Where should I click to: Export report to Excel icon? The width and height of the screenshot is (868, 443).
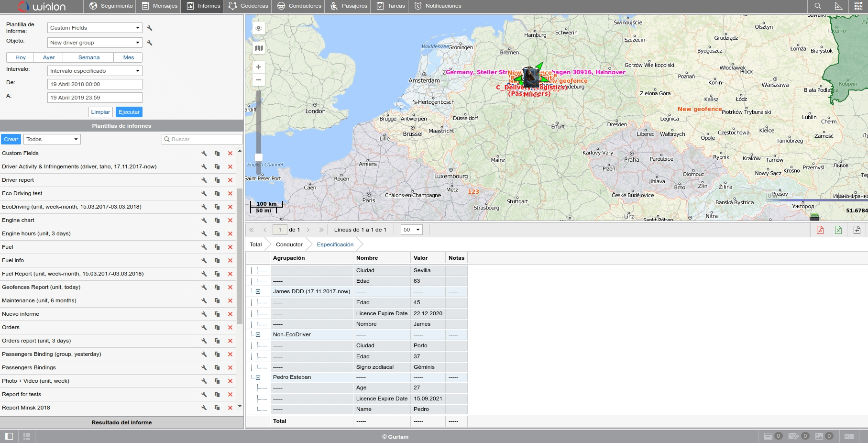pos(838,230)
